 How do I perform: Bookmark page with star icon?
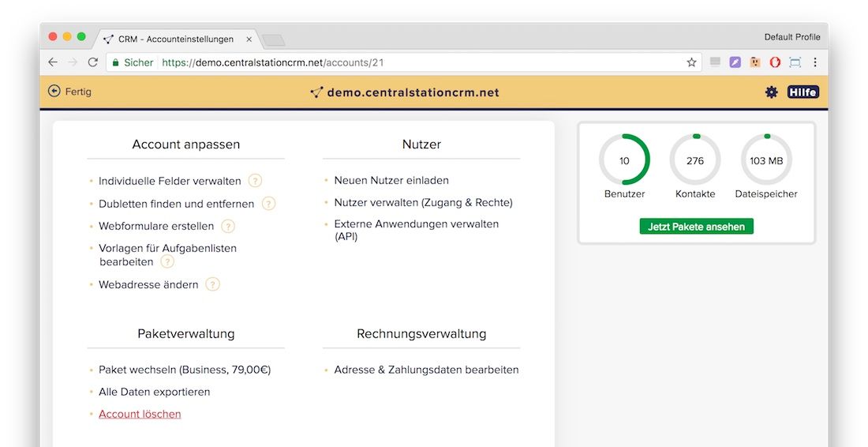pyautogui.click(x=691, y=62)
